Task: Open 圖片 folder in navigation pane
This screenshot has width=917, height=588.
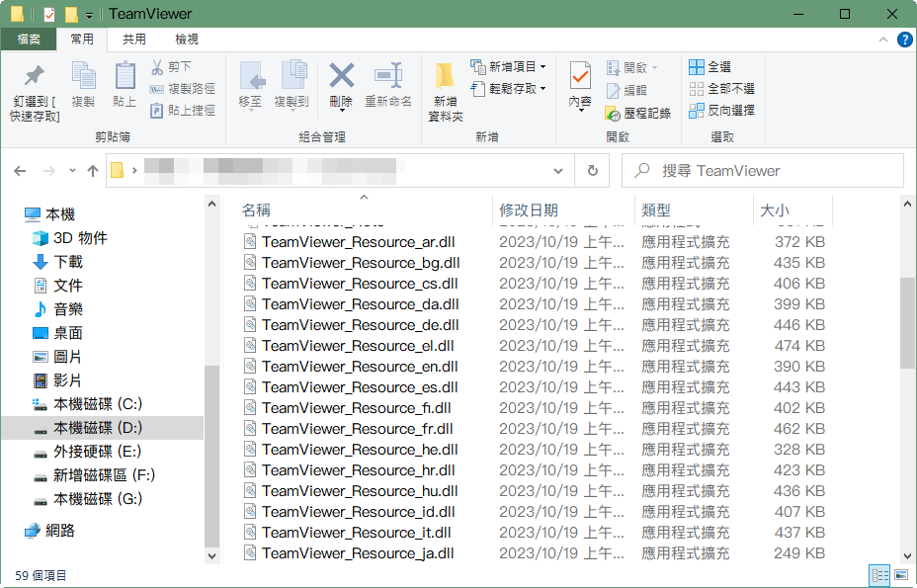Action: coord(57,357)
